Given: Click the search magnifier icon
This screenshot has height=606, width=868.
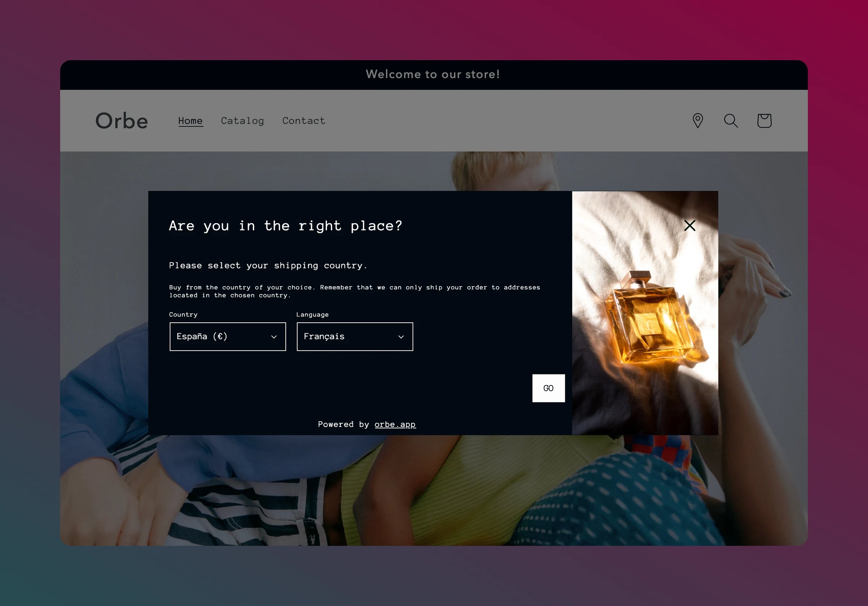Looking at the screenshot, I should click(731, 121).
